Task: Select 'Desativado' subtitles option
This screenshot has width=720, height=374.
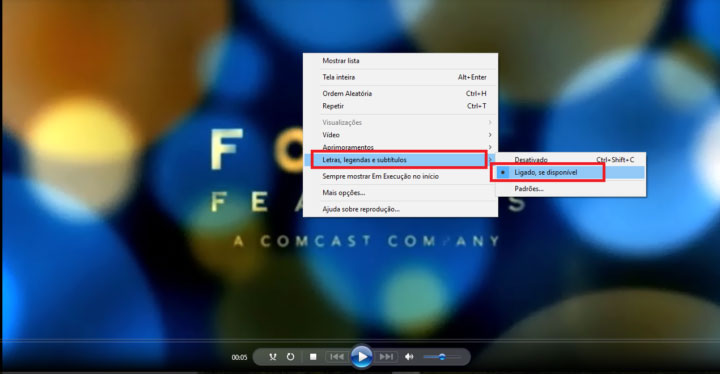Action: (x=571, y=159)
